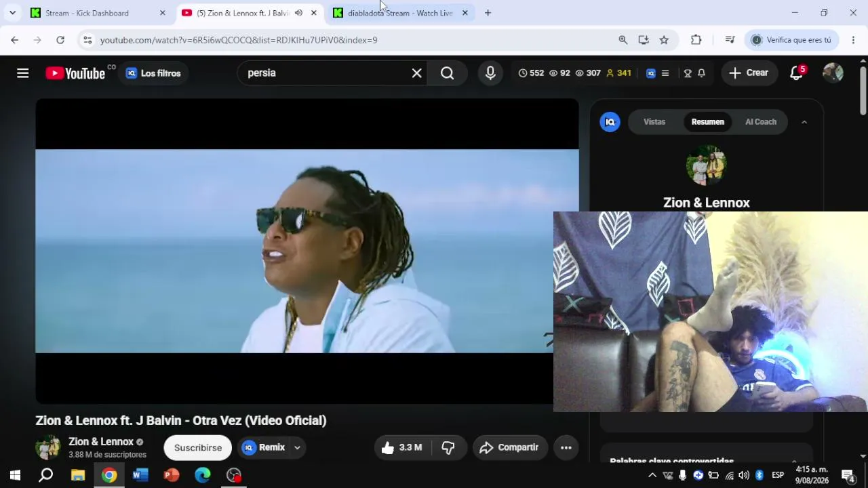Click the install app icon in address bar
Screen dimensions: 868x488
point(644,40)
